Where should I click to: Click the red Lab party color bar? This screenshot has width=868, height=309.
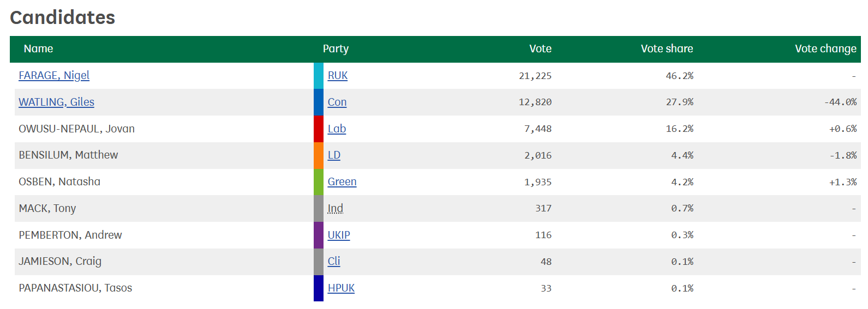(319, 129)
